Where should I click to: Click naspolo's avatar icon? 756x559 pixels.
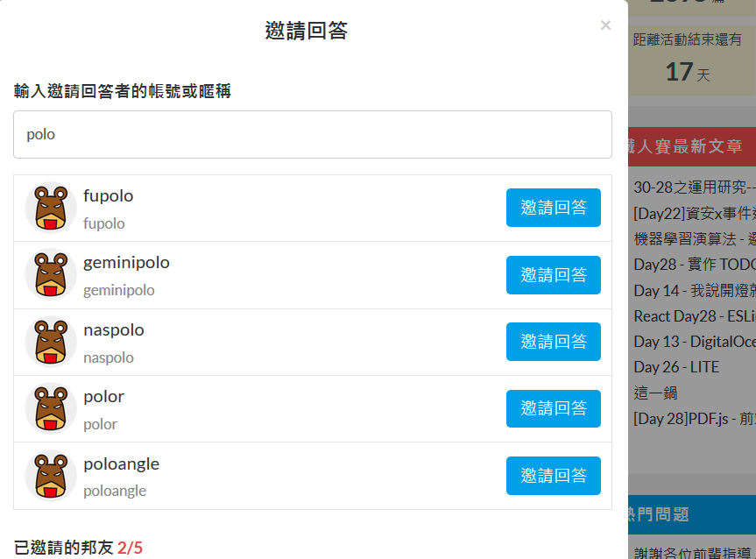click(50, 342)
